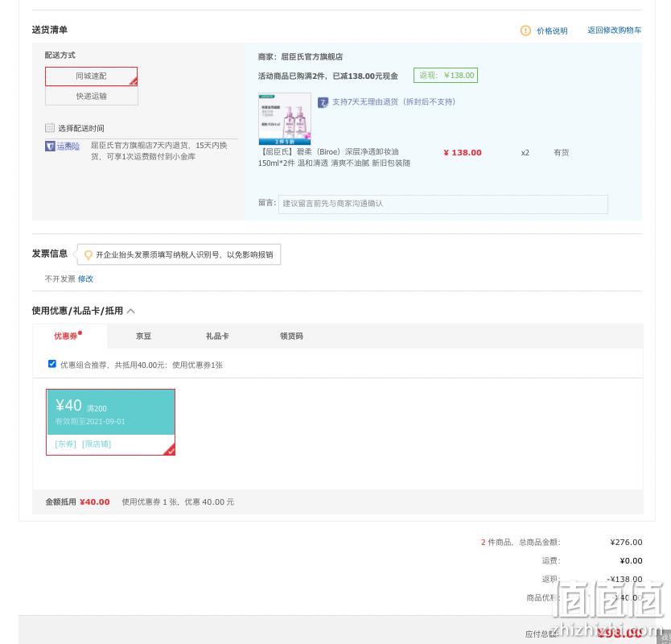Click the calendar icon for delivery time

(50, 128)
